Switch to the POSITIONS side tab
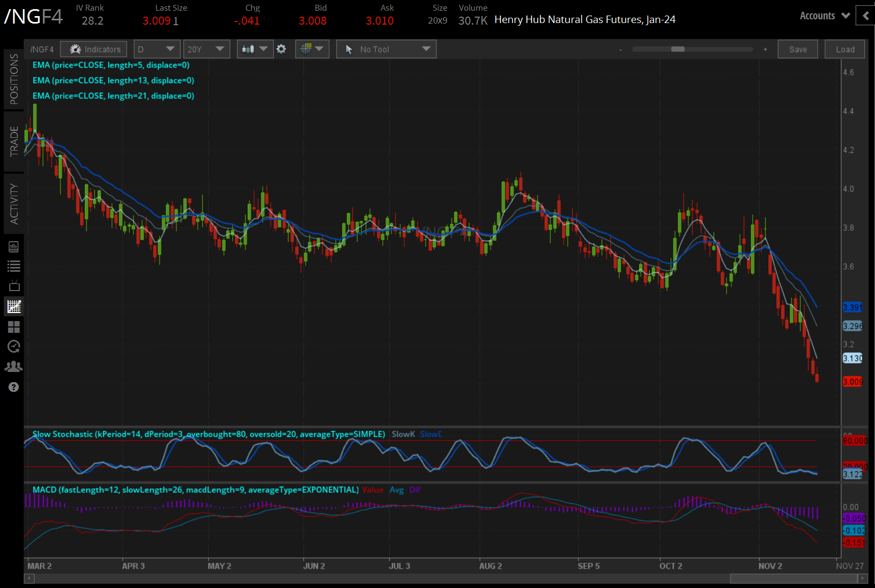 tap(14, 79)
